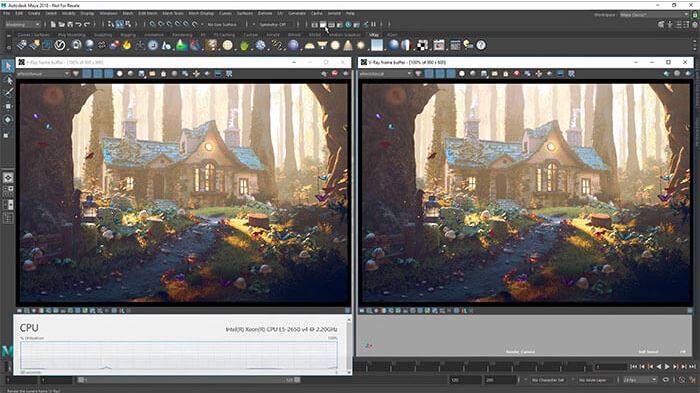
Task: Play the timeline backward
Action: [659, 367]
